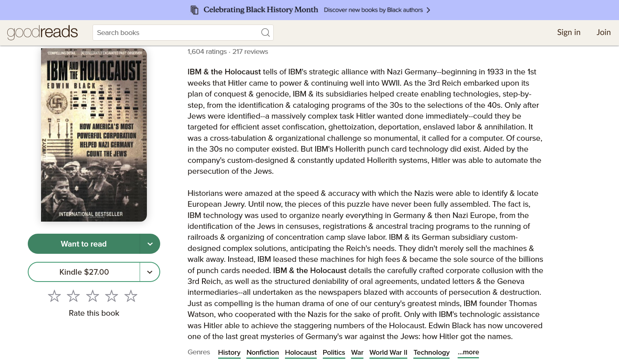The width and height of the screenshot is (619, 364).
Task: Rate the book five stars
Action: 131,296
